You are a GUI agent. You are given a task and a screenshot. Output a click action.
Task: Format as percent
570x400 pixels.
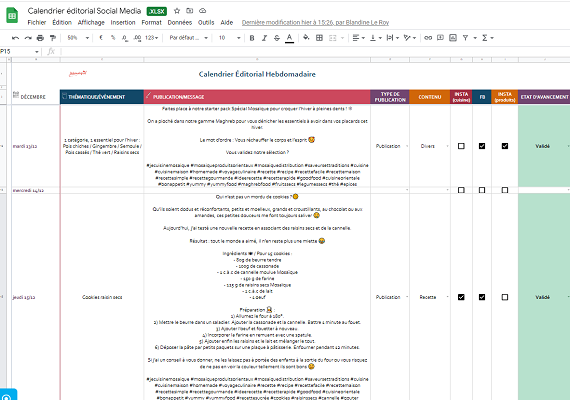(x=113, y=38)
